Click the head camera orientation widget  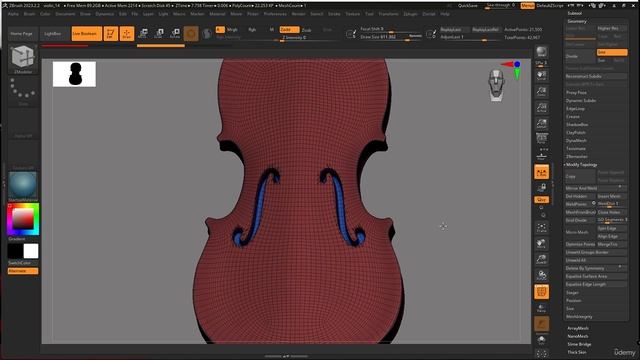point(496,85)
